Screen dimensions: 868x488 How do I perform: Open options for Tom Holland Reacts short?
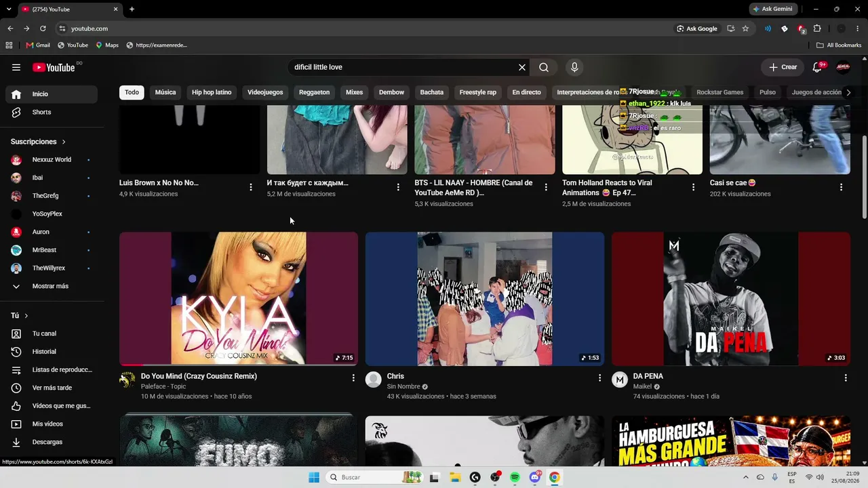pos(693,187)
